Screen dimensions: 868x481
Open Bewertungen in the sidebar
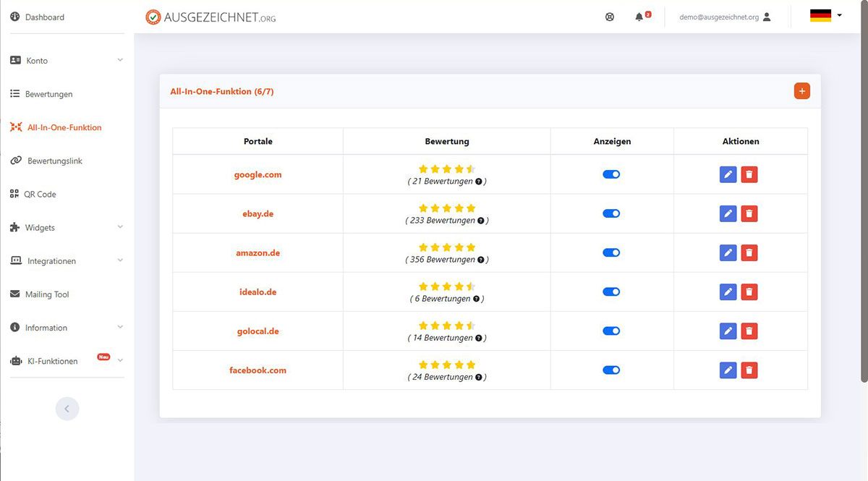point(48,94)
